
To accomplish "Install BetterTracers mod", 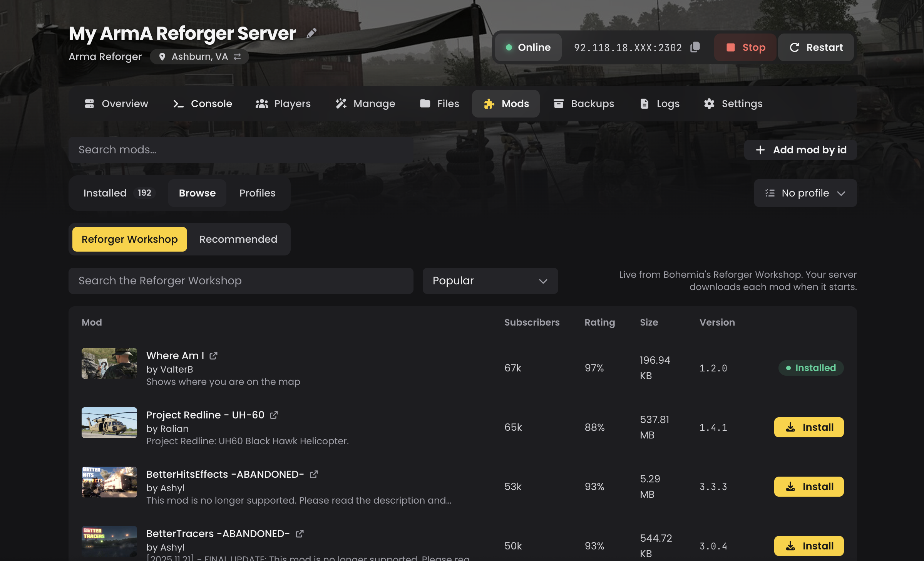I will click(809, 546).
